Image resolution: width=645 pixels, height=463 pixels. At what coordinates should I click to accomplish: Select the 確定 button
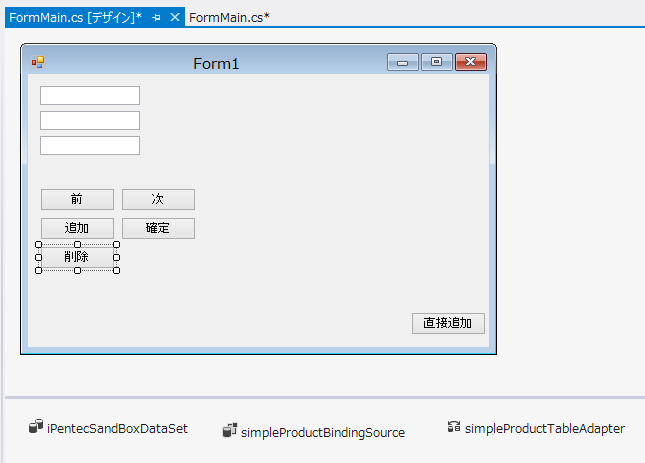pos(158,228)
